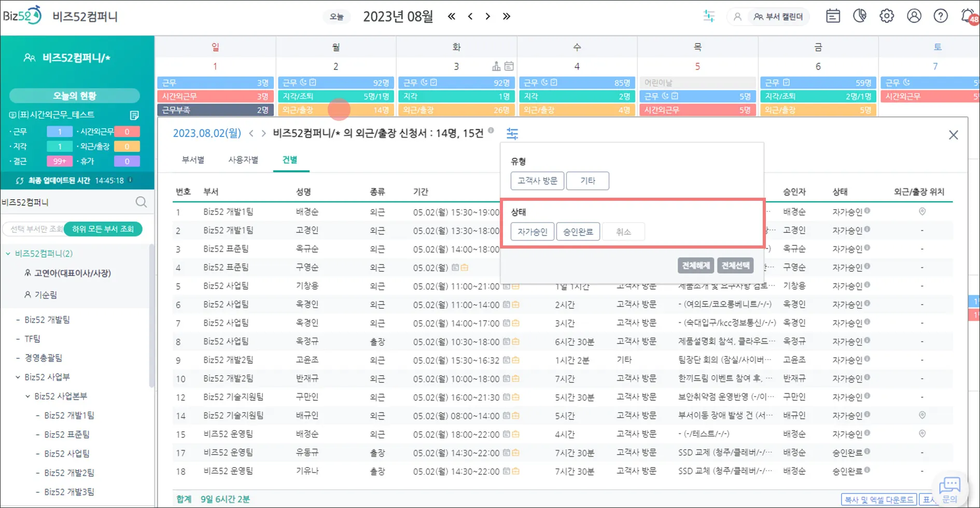This screenshot has width=980, height=508.
Task: Select the 건별 tab
Action: click(x=290, y=160)
